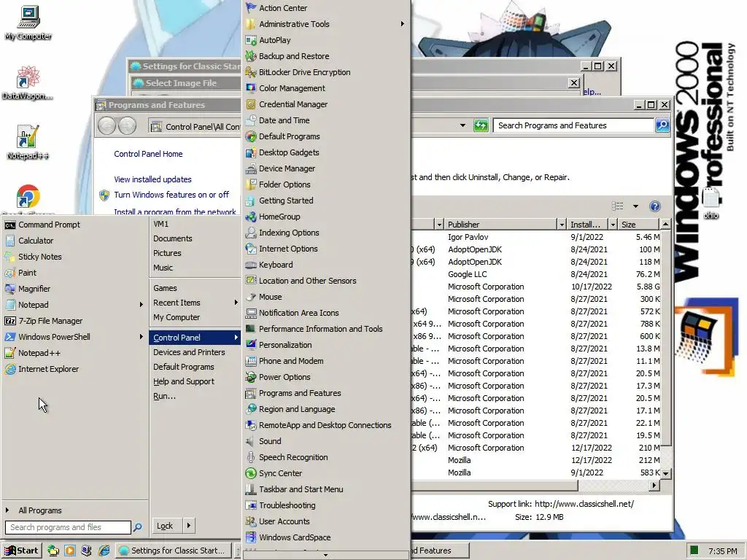The width and height of the screenshot is (747, 560).
Task: Click the Start button
Action: (x=21, y=551)
